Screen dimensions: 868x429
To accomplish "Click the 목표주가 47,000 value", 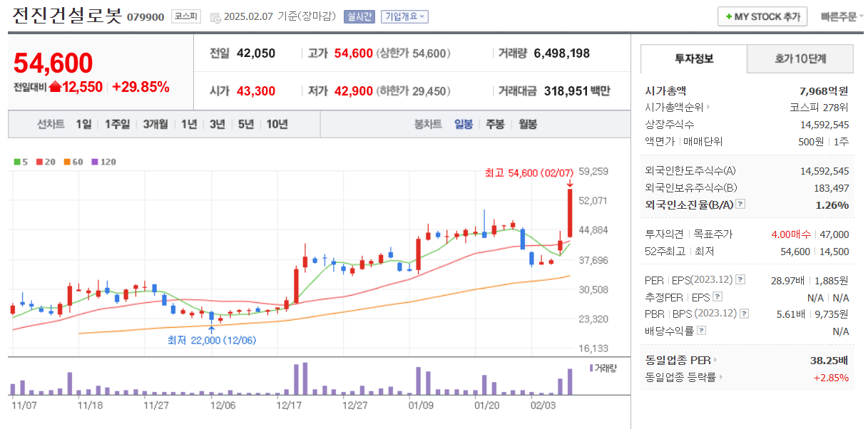I will coord(835,234).
